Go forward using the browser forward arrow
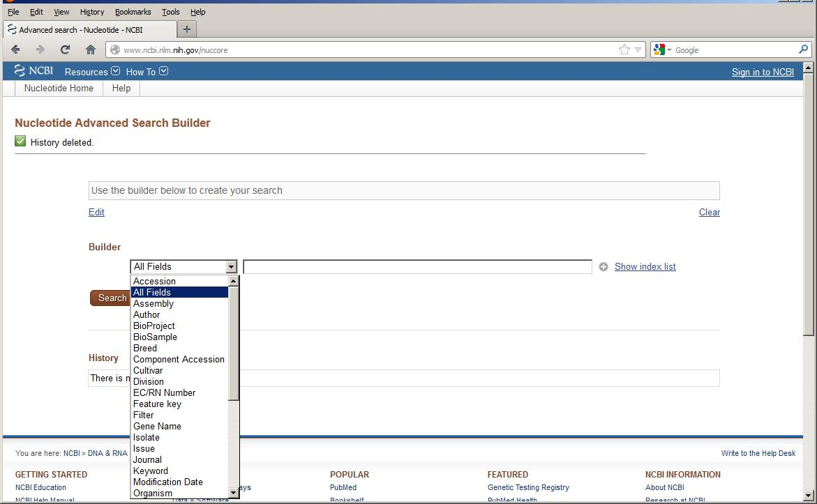The image size is (817, 504). [x=40, y=49]
